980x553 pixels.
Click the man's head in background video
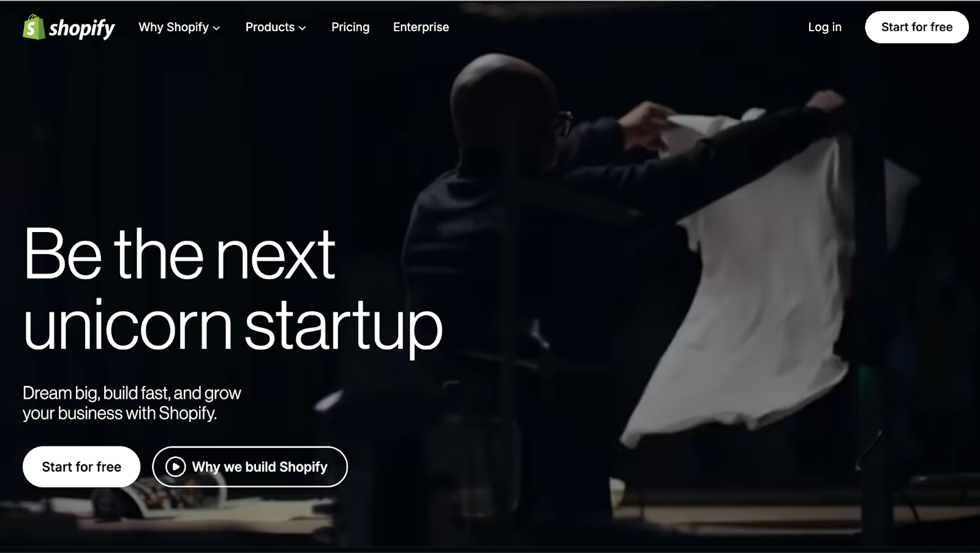(505, 104)
